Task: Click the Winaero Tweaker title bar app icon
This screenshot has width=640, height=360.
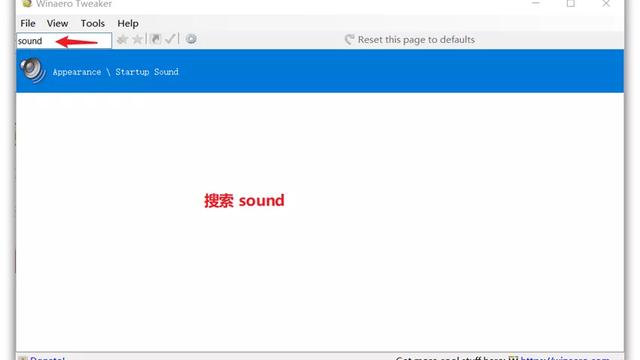Action: click(x=27, y=4)
